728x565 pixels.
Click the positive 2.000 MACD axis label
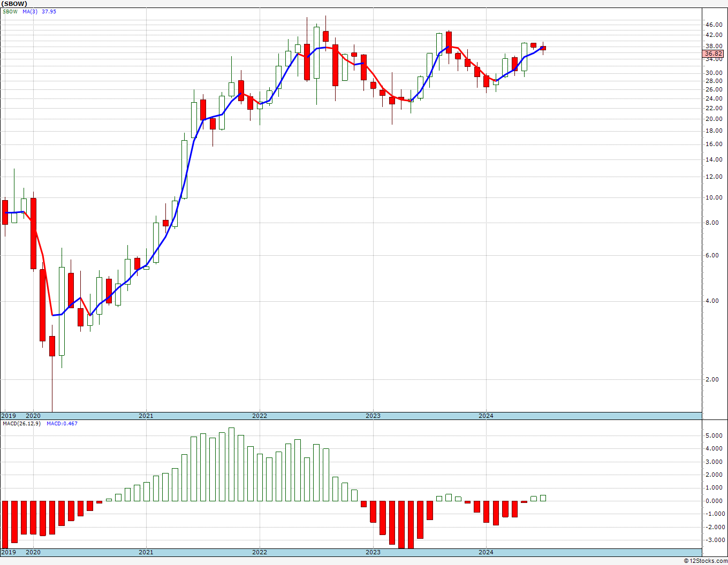tap(715, 475)
